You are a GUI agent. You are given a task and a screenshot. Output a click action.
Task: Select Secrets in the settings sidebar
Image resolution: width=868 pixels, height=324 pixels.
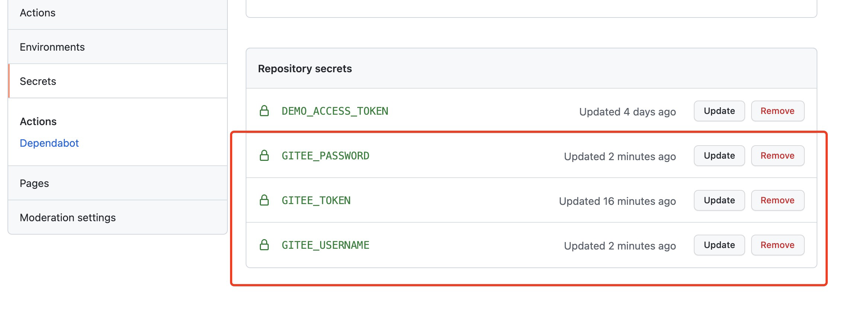[x=118, y=81]
